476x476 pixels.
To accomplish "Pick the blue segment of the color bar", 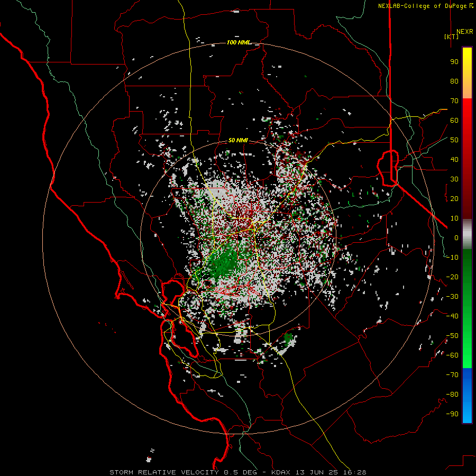I will pyautogui.click(x=467, y=396).
